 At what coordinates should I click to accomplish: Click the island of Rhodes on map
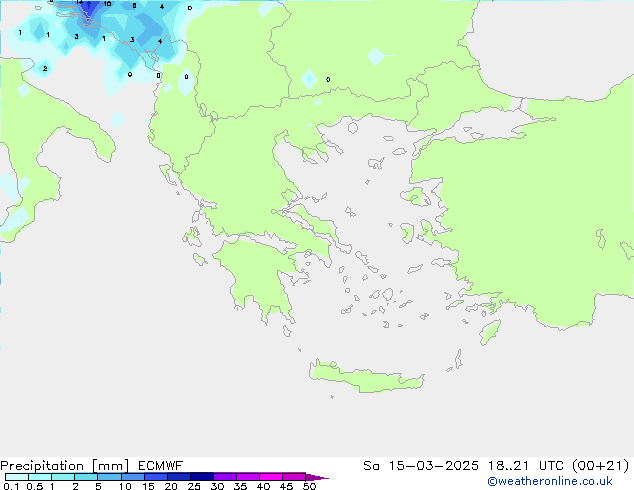point(489,332)
